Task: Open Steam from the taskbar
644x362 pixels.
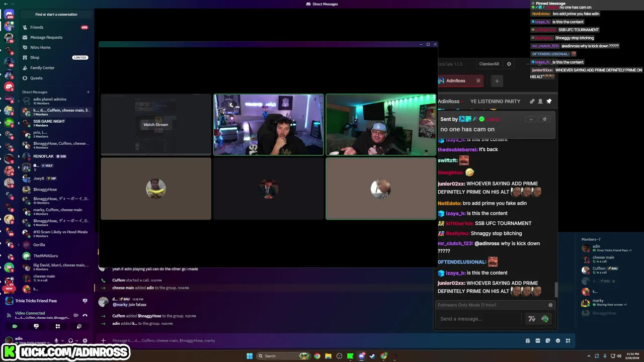Action: pos(372,356)
